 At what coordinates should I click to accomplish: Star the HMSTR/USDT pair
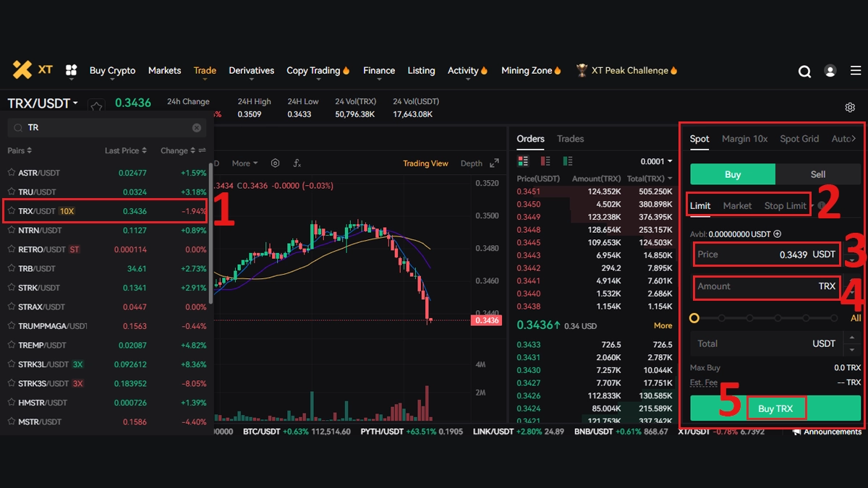click(x=12, y=402)
